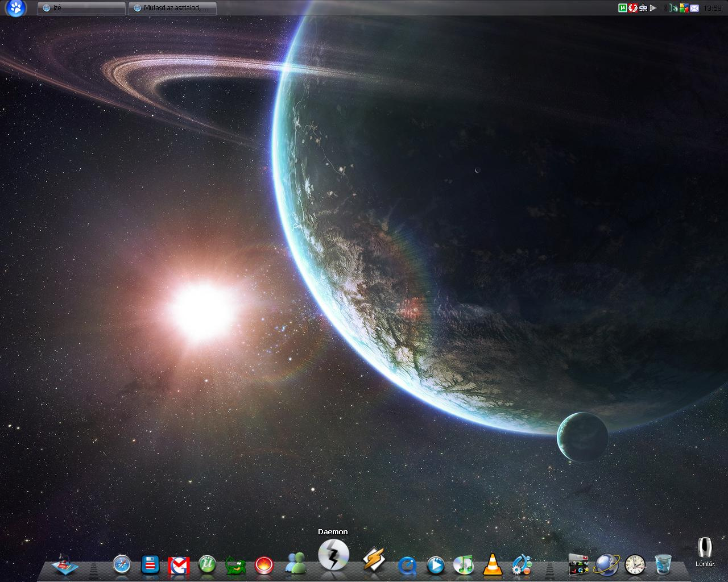
Task: Launch QuickTime player from the dock
Action: tap(407, 564)
